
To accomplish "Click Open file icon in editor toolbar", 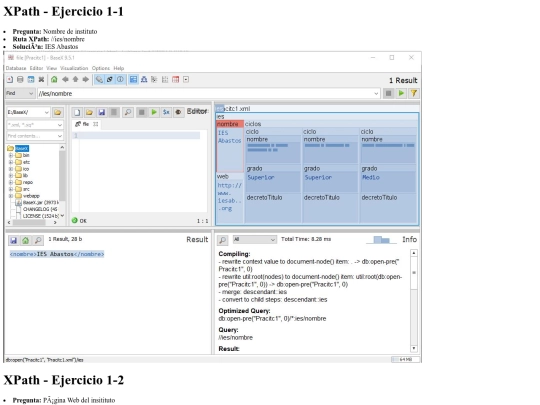I will click(x=89, y=112).
